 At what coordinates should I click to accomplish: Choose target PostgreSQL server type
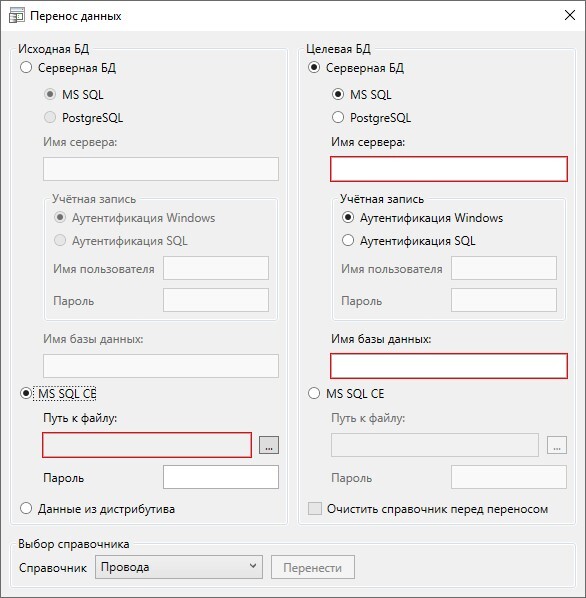tap(338, 117)
